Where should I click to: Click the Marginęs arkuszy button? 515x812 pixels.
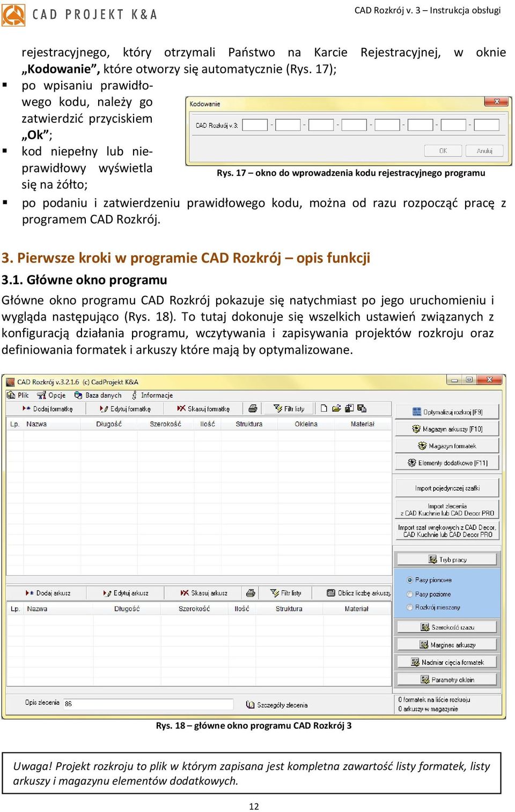pyautogui.click(x=447, y=644)
